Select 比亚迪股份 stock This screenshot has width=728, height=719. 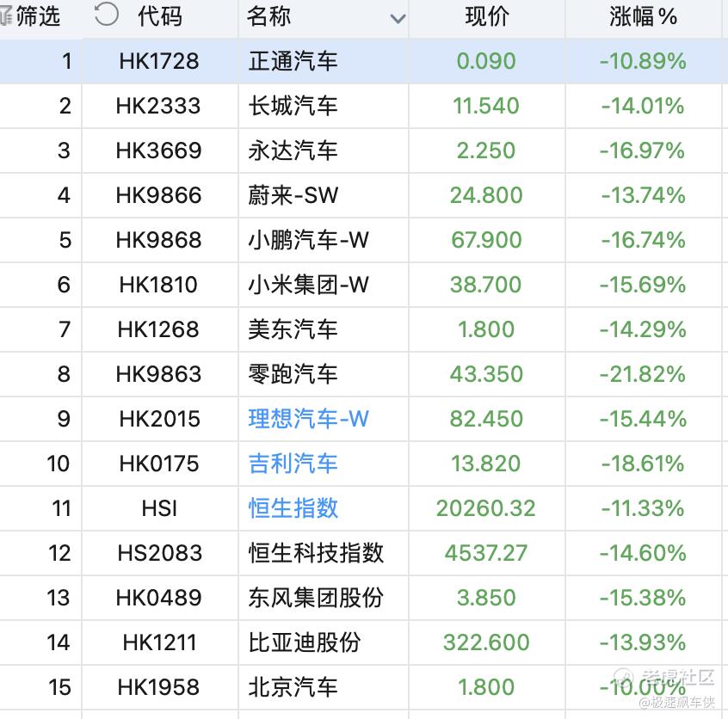pos(304,642)
